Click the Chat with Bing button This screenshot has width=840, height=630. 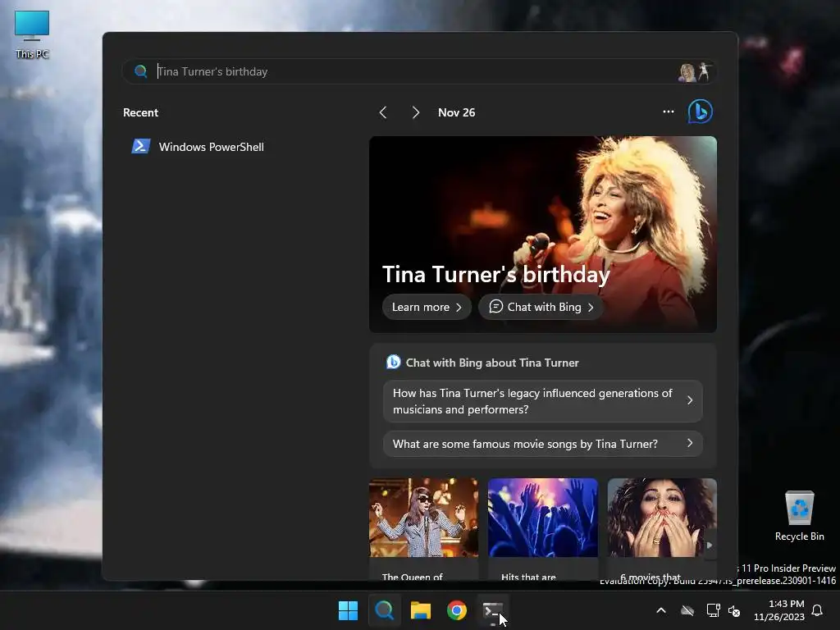(541, 307)
